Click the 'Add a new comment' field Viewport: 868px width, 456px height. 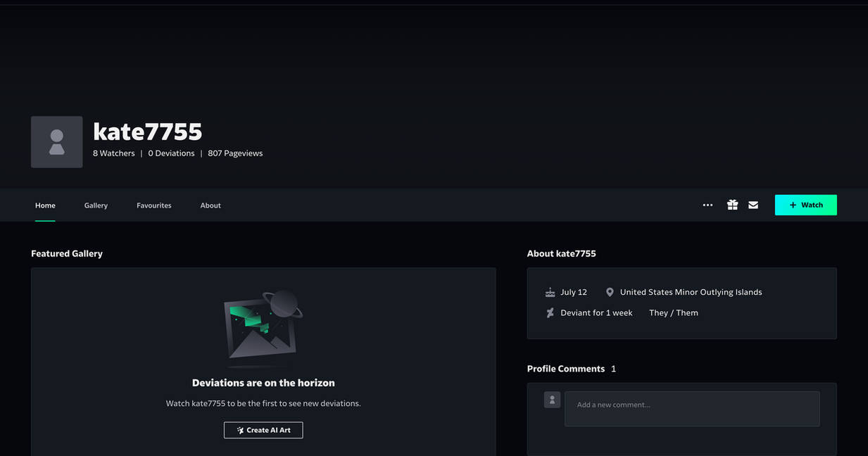tap(692, 409)
